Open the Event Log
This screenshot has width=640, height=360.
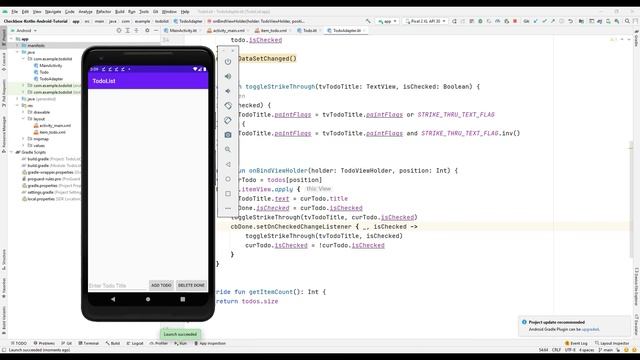click(576, 343)
